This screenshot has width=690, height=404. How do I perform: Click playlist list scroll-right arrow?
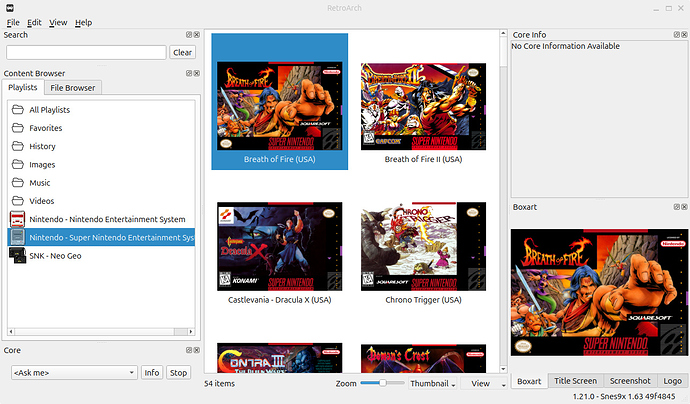[x=191, y=331]
